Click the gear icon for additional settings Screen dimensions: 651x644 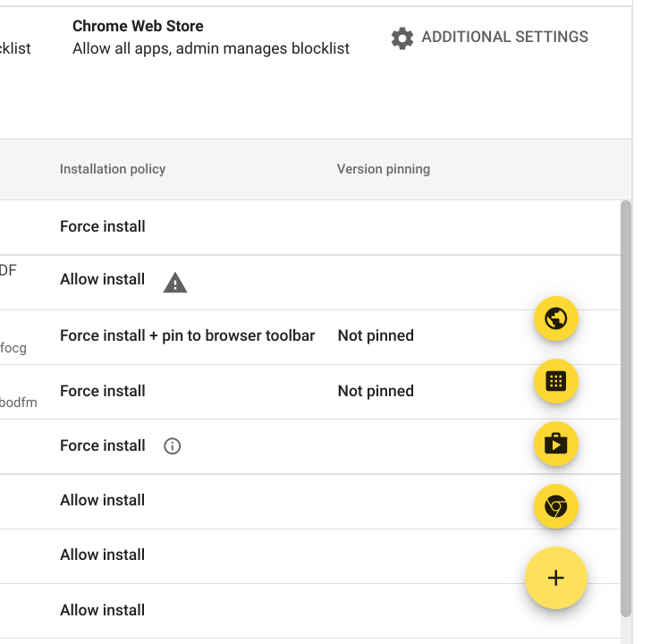tap(402, 38)
